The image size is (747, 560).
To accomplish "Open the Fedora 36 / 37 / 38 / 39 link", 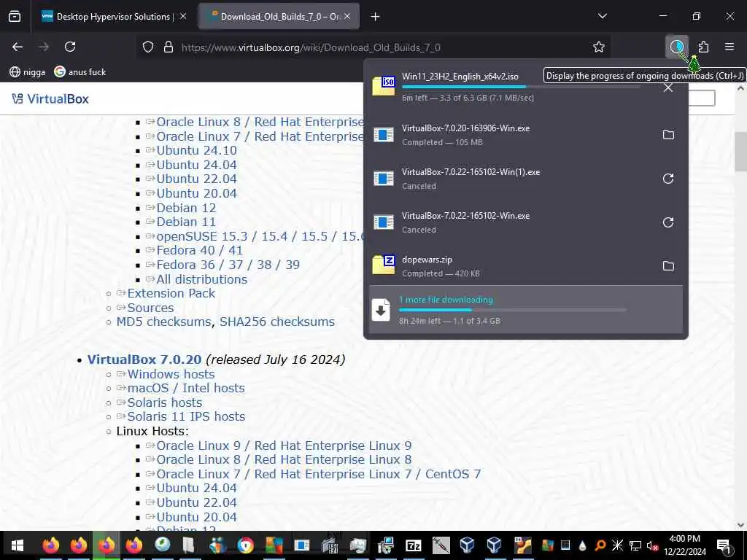I will pyautogui.click(x=228, y=265).
